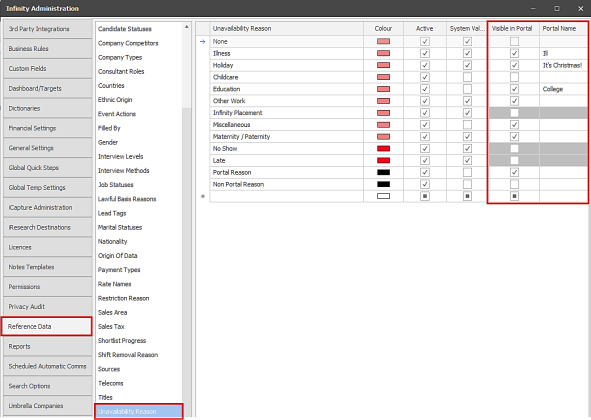The width and height of the screenshot is (591, 420).
Task: Open Custom Fields section
Action: 47,69
